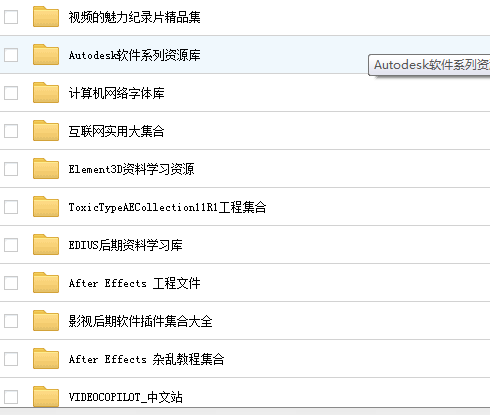Tick the ToxicTypeAECollection11R1工程集合 checkbox

pos(11,207)
